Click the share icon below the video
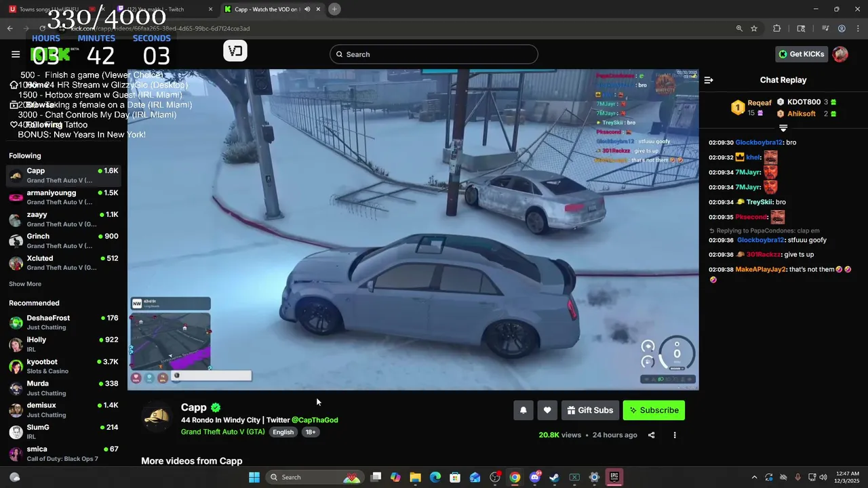Screen dimensions: 868x488 651,435
